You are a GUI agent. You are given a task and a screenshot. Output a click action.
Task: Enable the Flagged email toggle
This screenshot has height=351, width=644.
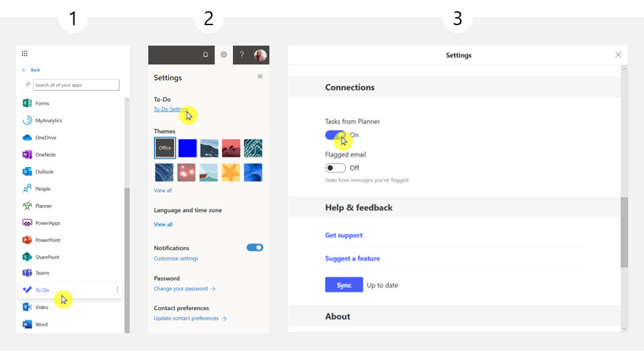[335, 168]
